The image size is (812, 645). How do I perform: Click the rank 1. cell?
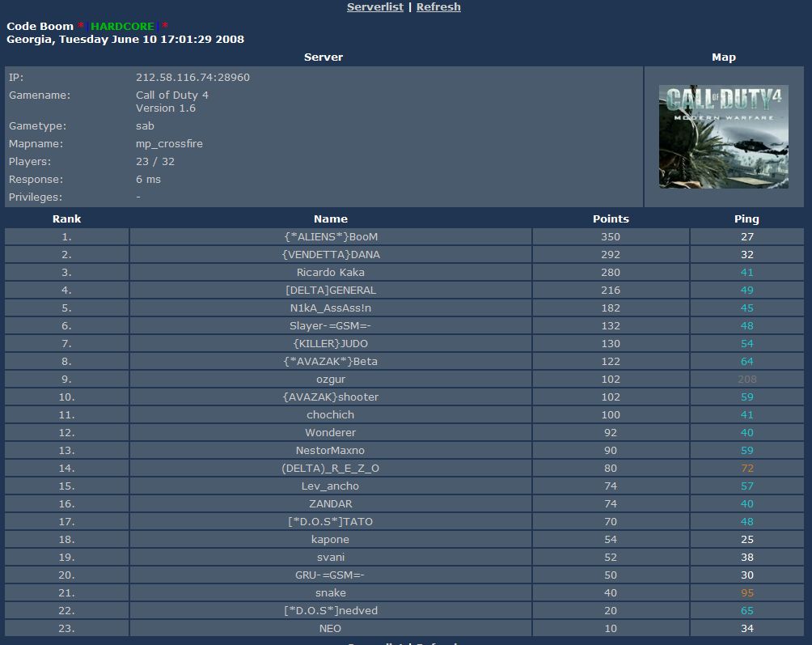click(67, 237)
